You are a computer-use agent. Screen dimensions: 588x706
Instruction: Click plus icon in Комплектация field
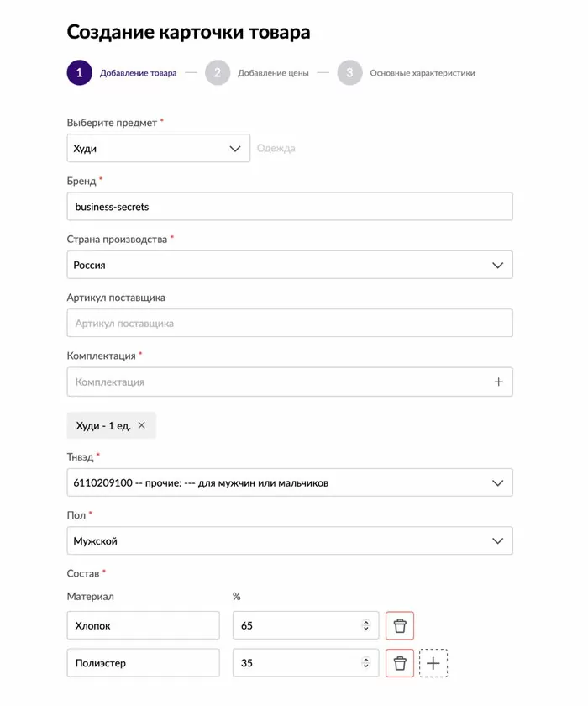(x=498, y=382)
